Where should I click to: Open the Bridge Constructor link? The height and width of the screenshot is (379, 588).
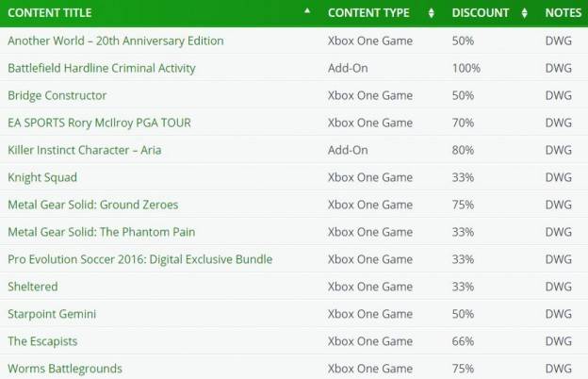[x=57, y=95]
